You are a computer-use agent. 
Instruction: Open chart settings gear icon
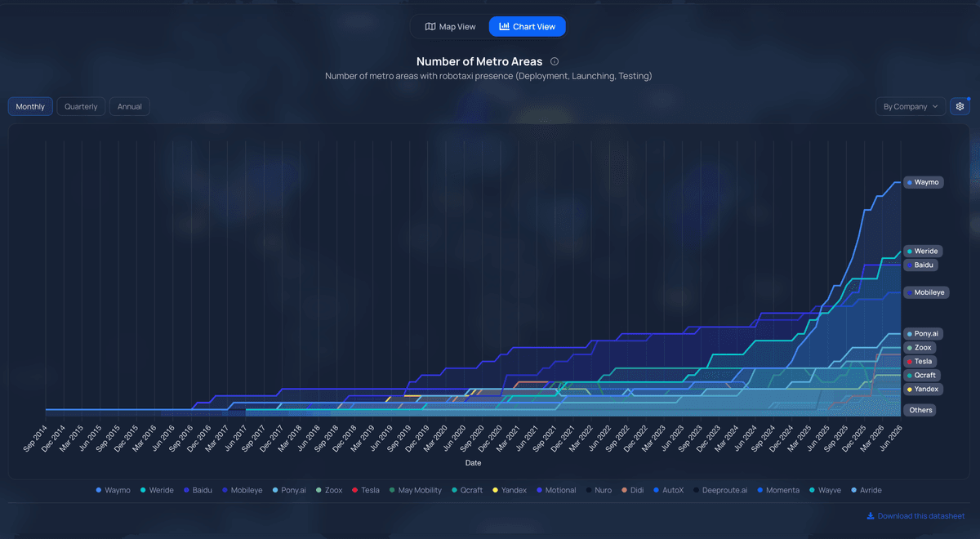960,107
